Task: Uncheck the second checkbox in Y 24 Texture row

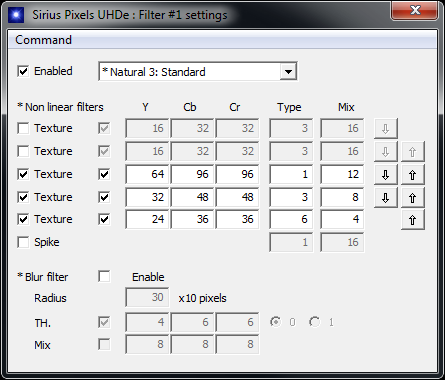Action: click(104, 219)
